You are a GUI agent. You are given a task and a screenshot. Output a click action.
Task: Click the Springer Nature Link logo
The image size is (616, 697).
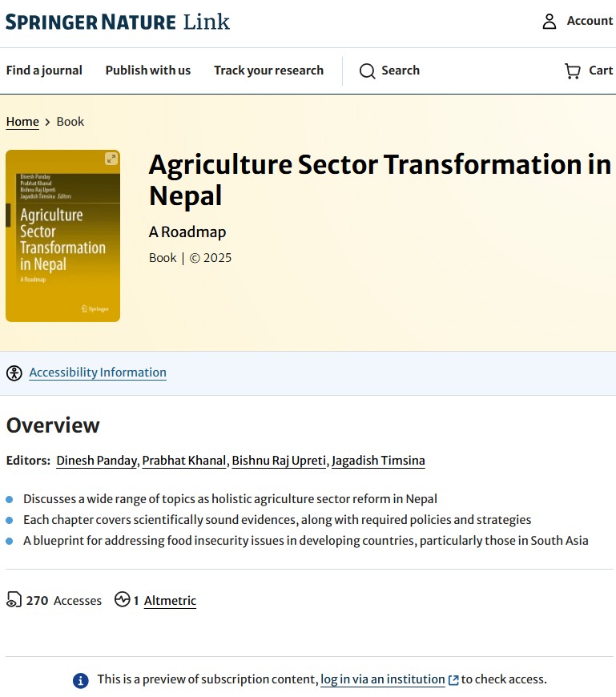pyautogui.click(x=117, y=22)
